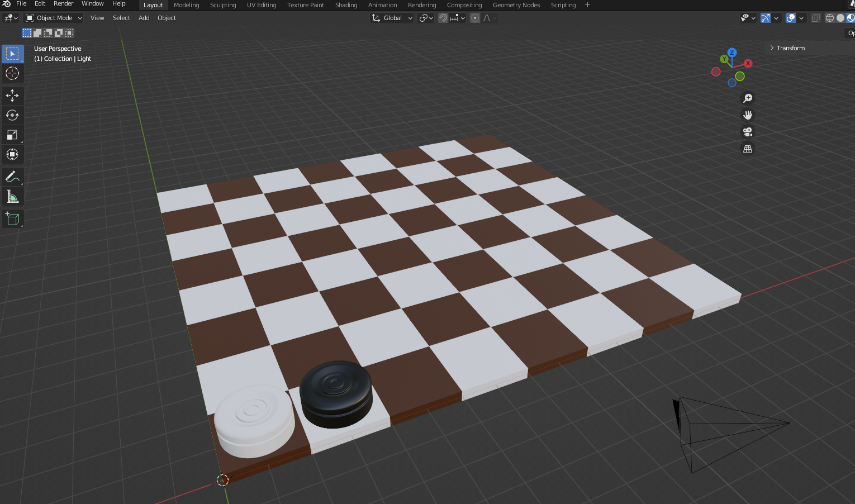Click the black checker piece on board

pyautogui.click(x=336, y=393)
